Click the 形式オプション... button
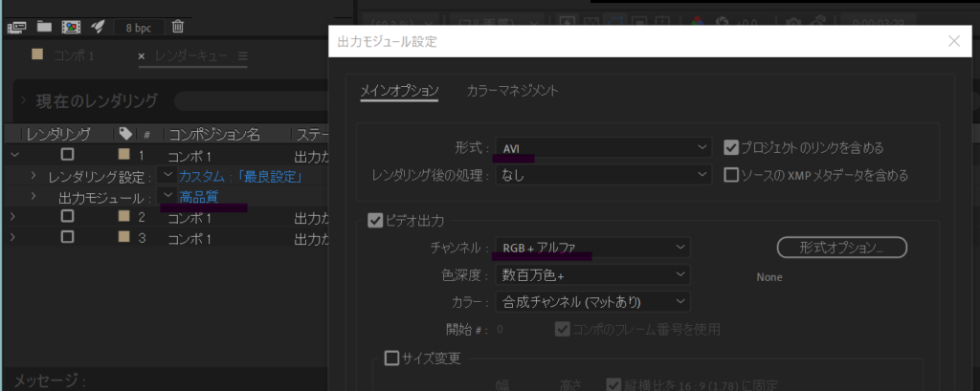980x391 pixels. [x=841, y=248]
